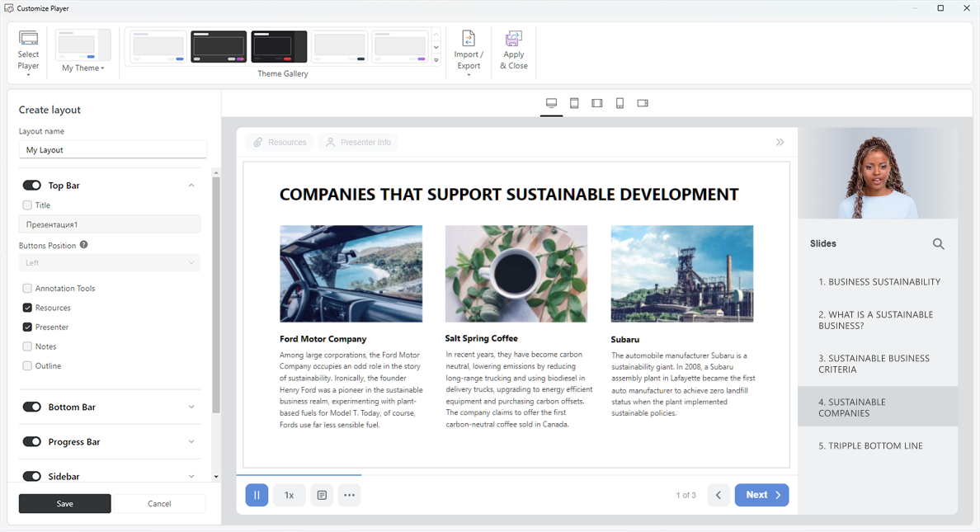
Task: Open the Resources tab in top bar
Action: click(280, 143)
